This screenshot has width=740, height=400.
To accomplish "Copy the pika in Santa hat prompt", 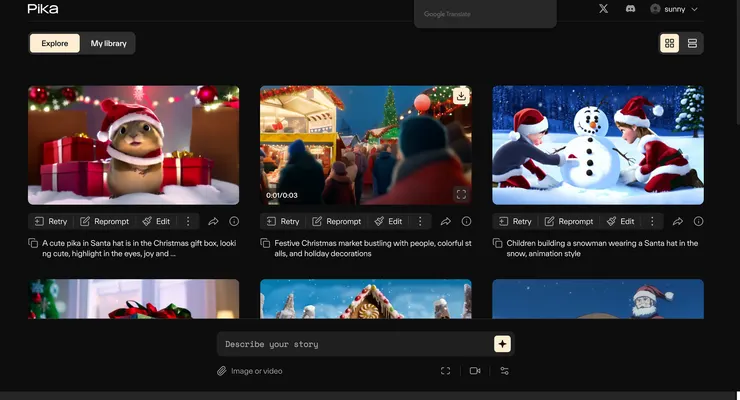I will (x=33, y=243).
